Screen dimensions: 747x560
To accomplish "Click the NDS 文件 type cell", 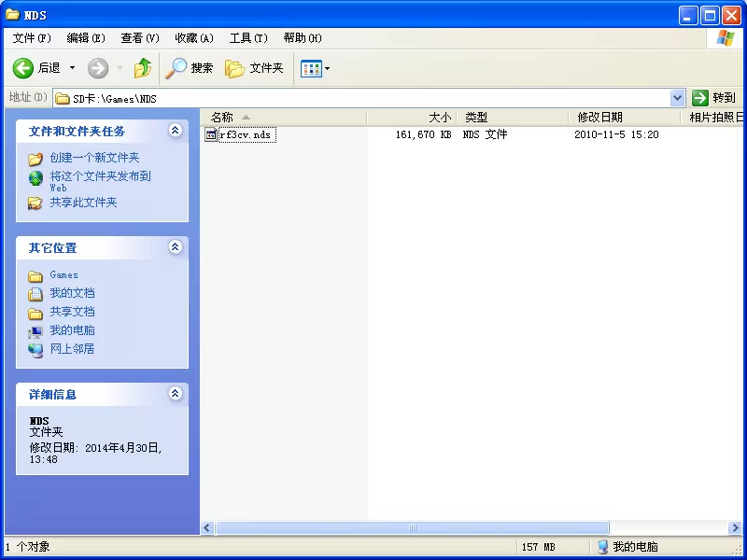I will pyautogui.click(x=485, y=134).
